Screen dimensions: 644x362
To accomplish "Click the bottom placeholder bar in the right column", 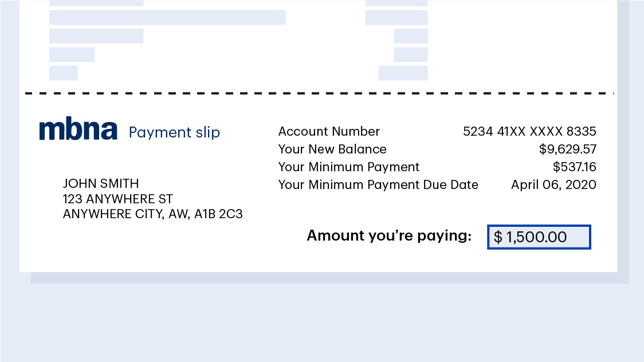I will tap(403, 73).
